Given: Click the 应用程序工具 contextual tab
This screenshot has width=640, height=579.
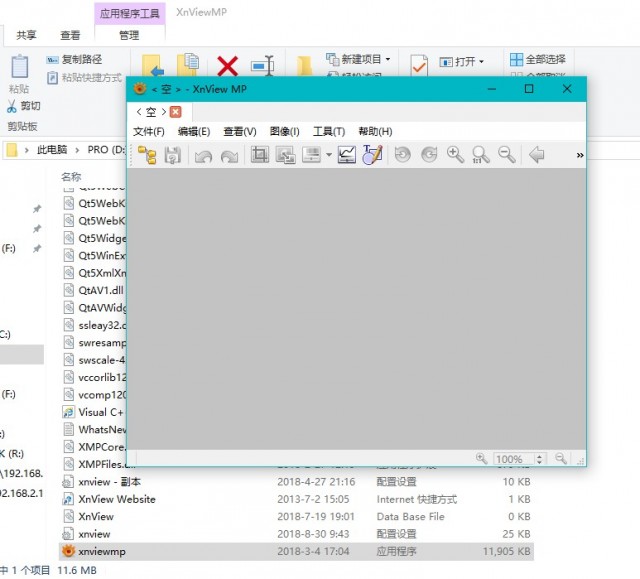Looking at the screenshot, I should (130, 13).
